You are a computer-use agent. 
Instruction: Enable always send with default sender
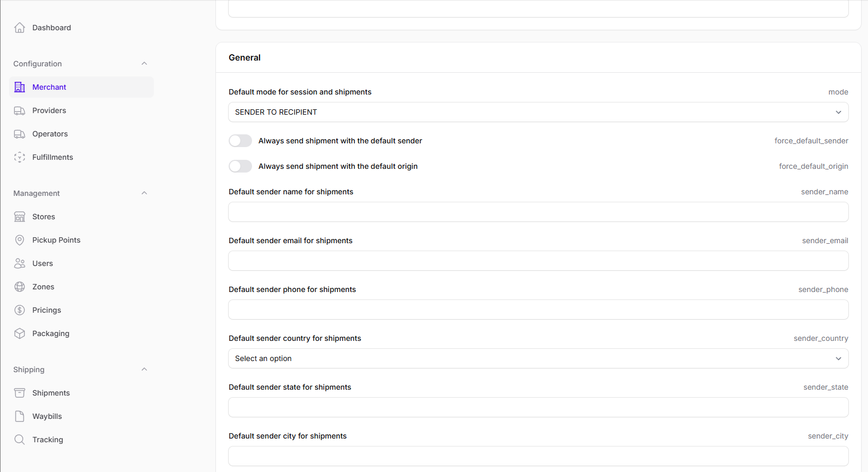pos(240,141)
